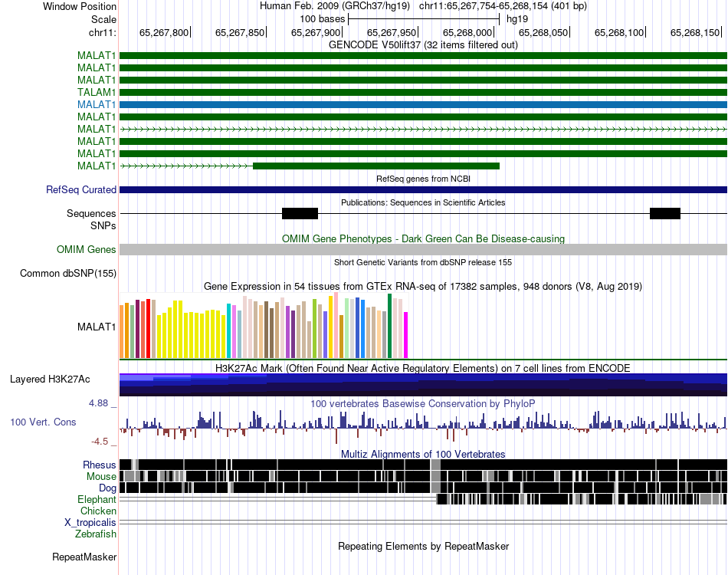Image resolution: width=728 pixels, height=575 pixels.
Task: Click the Elephant species label
Action: (x=97, y=500)
